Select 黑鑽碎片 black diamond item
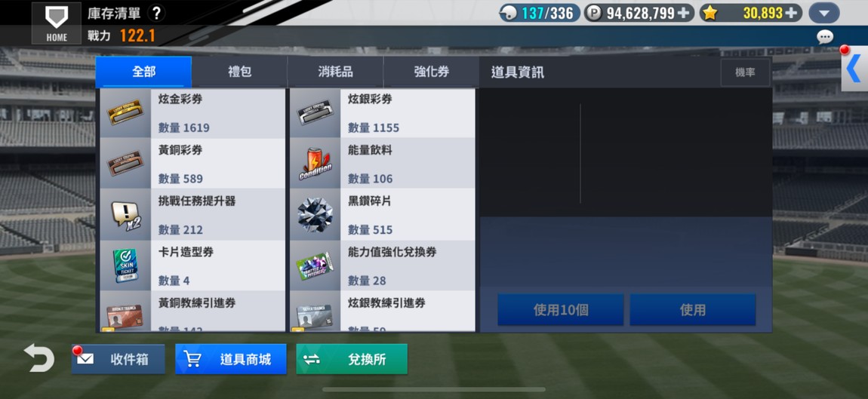The image size is (868, 399). tap(383, 214)
